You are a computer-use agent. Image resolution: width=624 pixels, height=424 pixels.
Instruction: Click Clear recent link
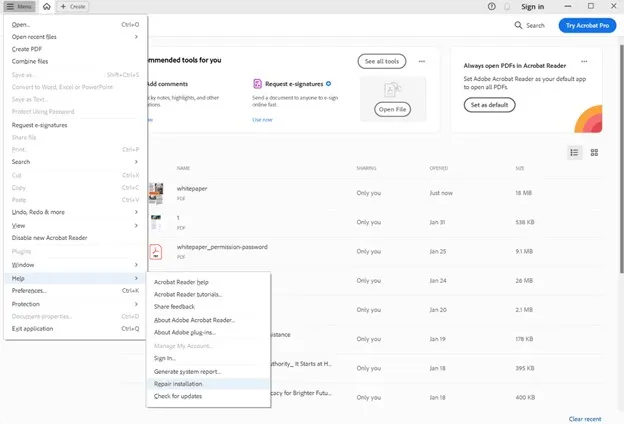[585, 419]
